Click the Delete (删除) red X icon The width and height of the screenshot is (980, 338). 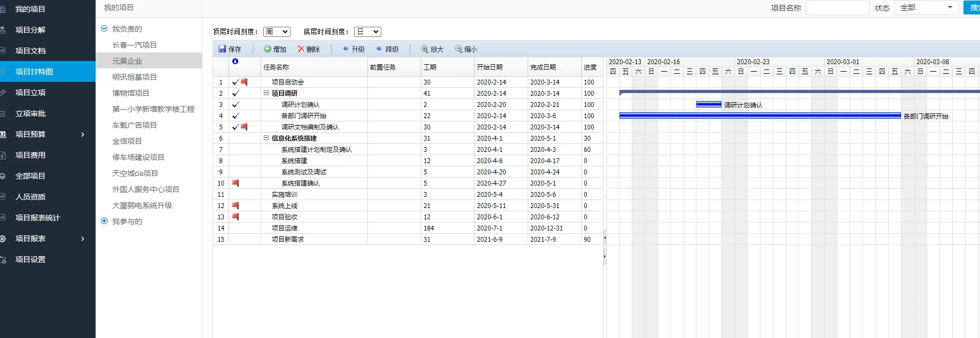tap(301, 49)
